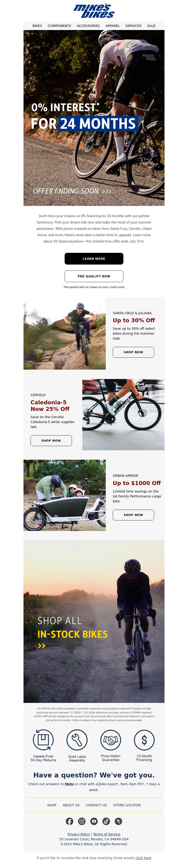Click the Price Match Guarantee handshake icon

[111, 740]
